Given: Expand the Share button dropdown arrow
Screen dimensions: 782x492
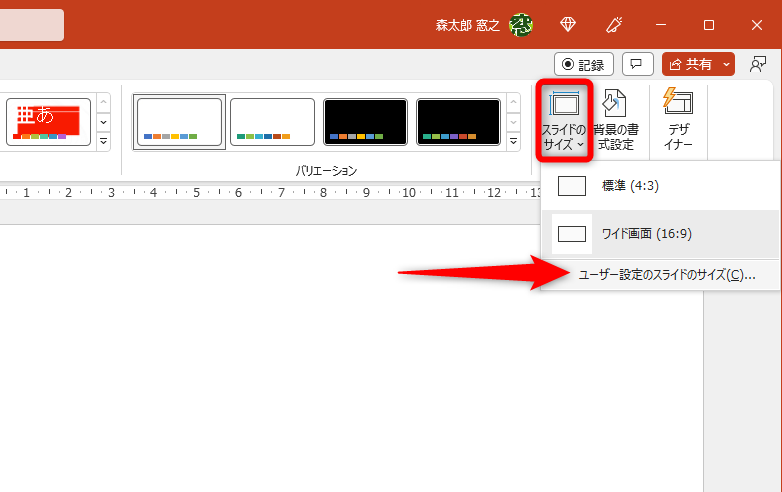Looking at the screenshot, I should (727, 64).
